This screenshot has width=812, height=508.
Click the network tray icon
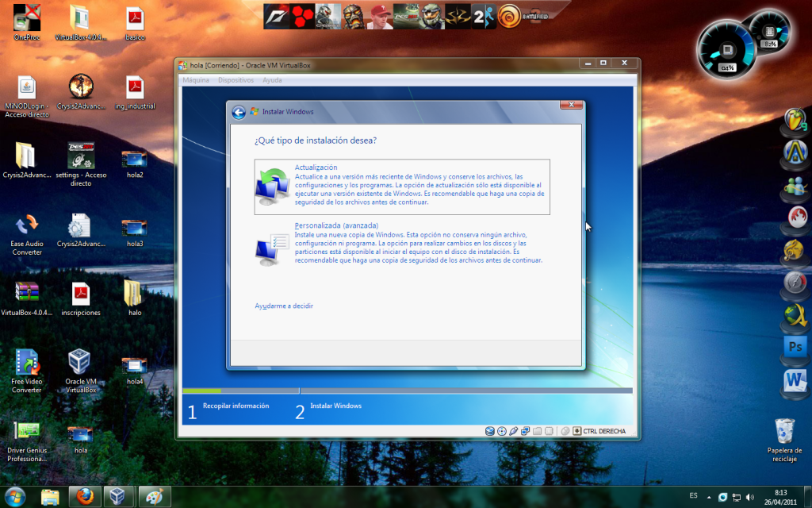[x=736, y=497]
